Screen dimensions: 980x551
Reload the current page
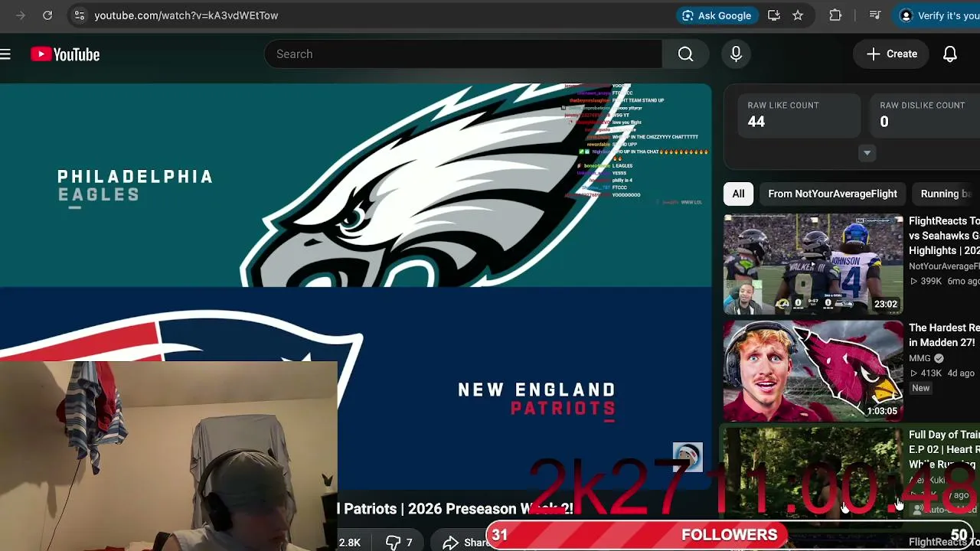(47, 15)
